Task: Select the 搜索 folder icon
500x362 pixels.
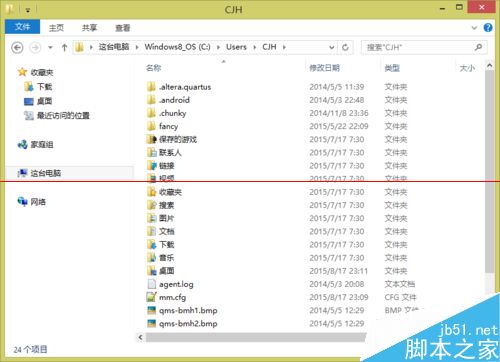Action: click(x=151, y=205)
